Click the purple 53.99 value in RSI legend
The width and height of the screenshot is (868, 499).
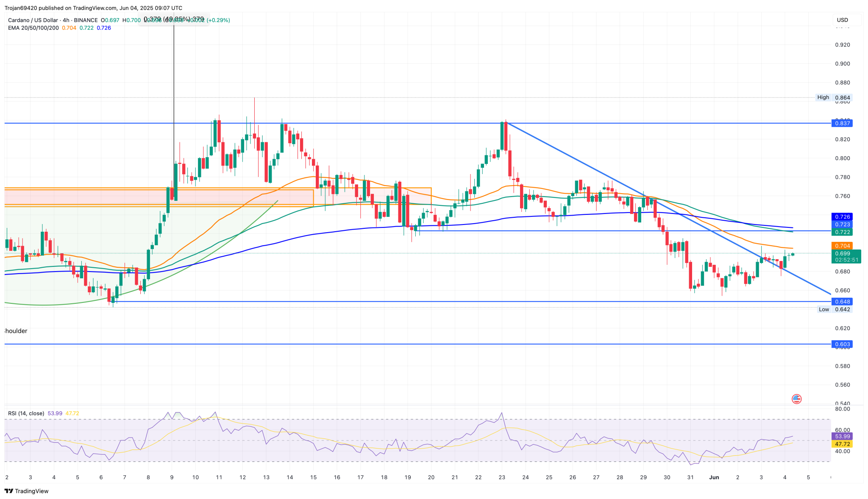[x=55, y=413]
